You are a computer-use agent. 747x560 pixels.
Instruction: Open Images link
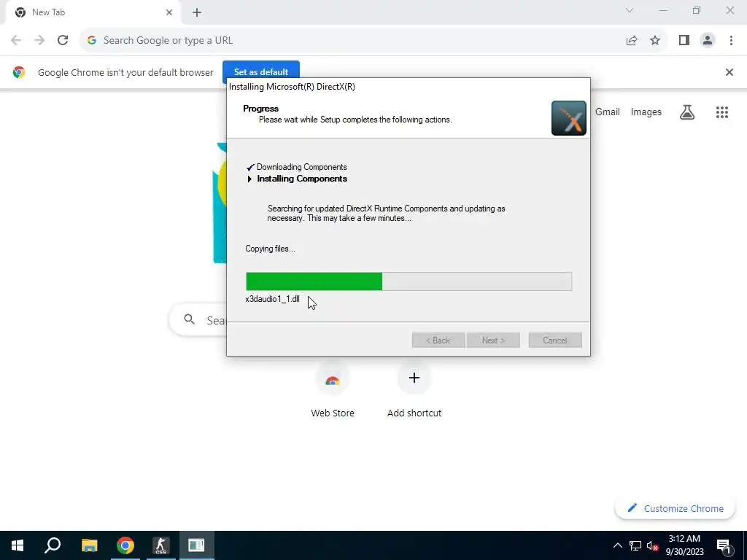point(646,112)
